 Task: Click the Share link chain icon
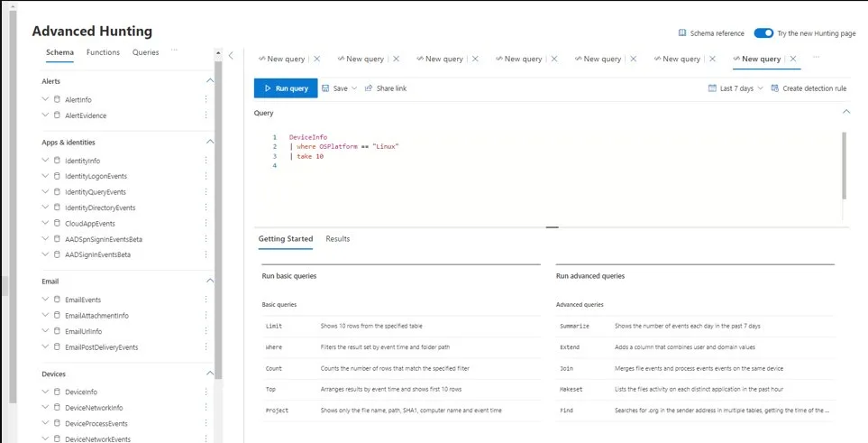pos(369,88)
